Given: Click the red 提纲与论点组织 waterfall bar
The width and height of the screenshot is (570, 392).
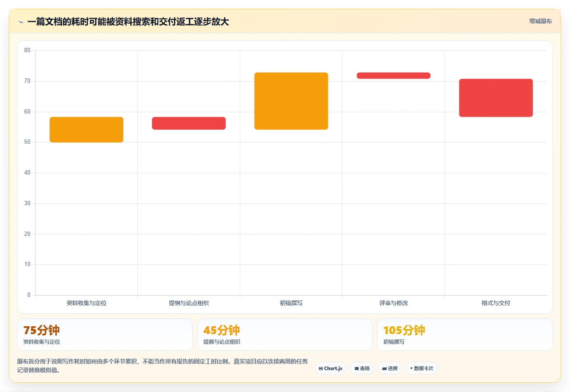Looking at the screenshot, I should pyautogui.click(x=189, y=123).
